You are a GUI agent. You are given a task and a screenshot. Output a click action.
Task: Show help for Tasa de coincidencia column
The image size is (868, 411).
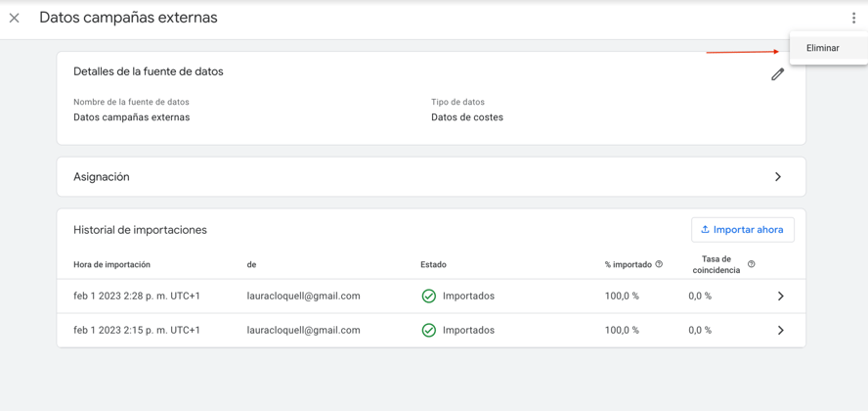coord(752,264)
